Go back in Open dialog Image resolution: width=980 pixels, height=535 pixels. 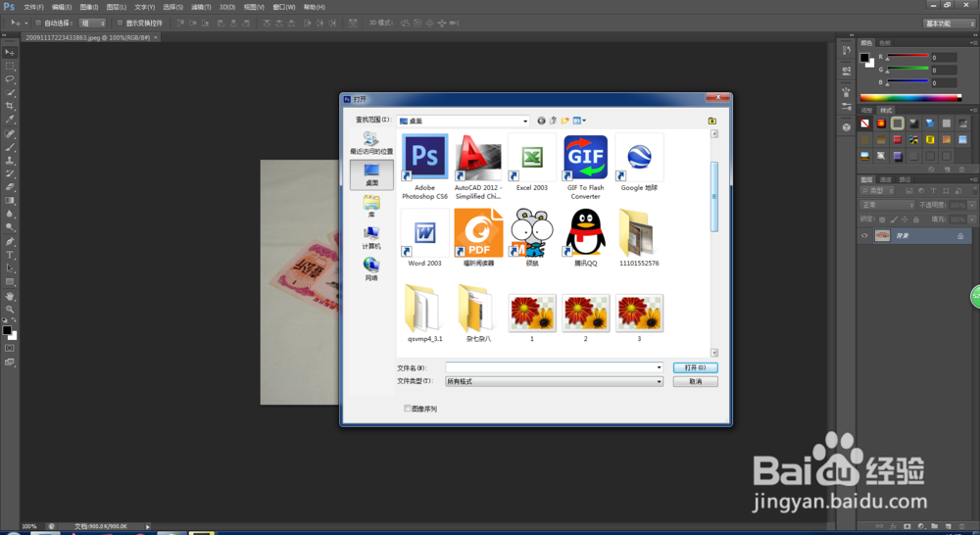pos(541,121)
